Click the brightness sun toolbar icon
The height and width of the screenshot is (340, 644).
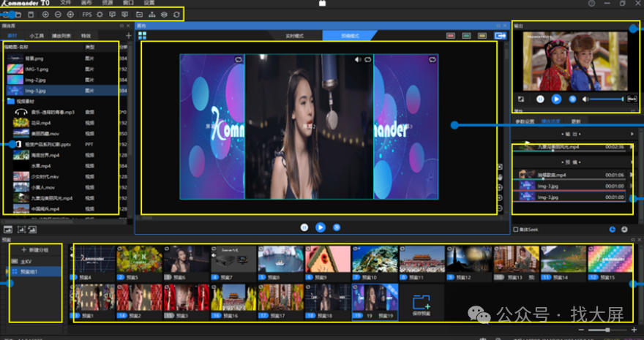(x=100, y=15)
